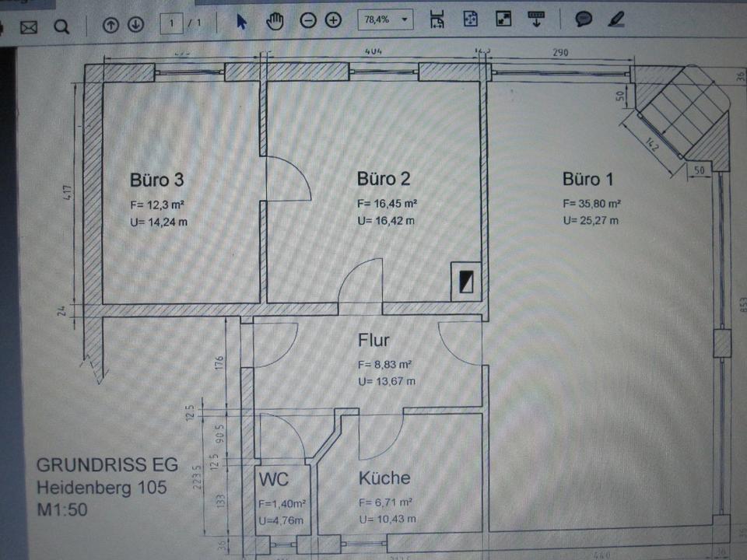Image resolution: width=747 pixels, height=560 pixels.
Task: Click the Büro 1 room label
Action: point(587,180)
